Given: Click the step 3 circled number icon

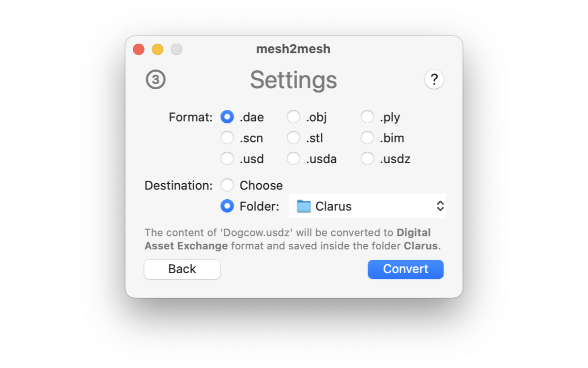Looking at the screenshot, I should click(156, 80).
